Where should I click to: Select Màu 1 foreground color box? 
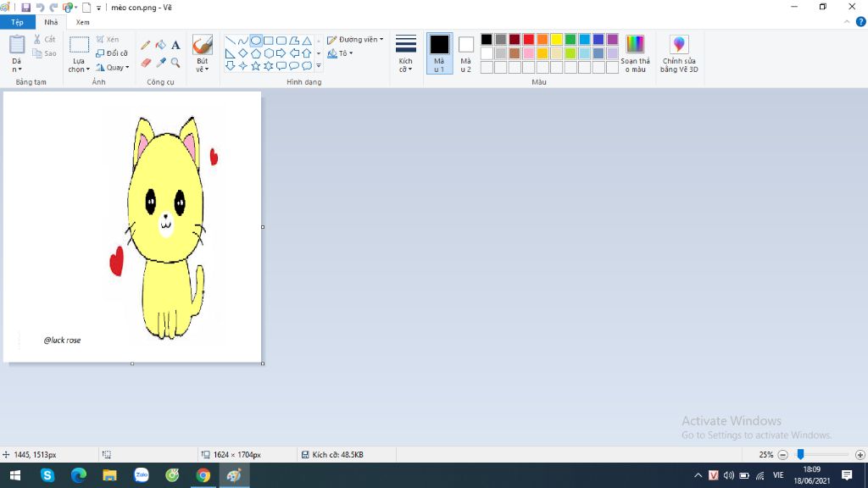439,53
